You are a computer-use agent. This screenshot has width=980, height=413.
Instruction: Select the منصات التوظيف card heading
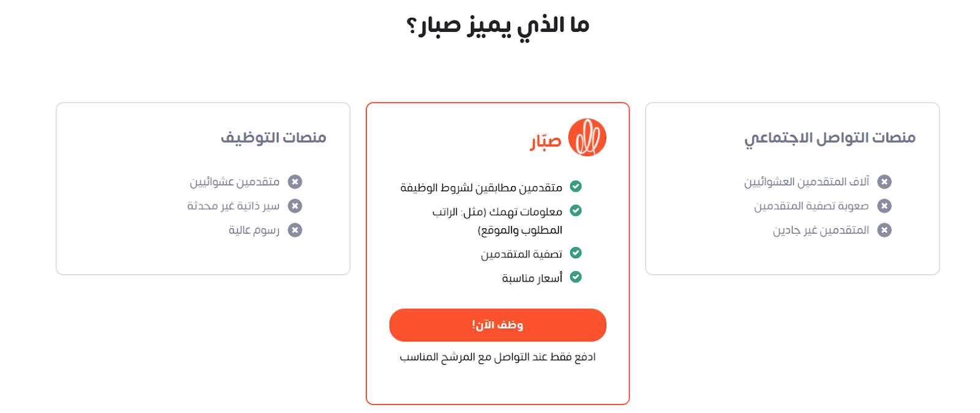(273, 138)
